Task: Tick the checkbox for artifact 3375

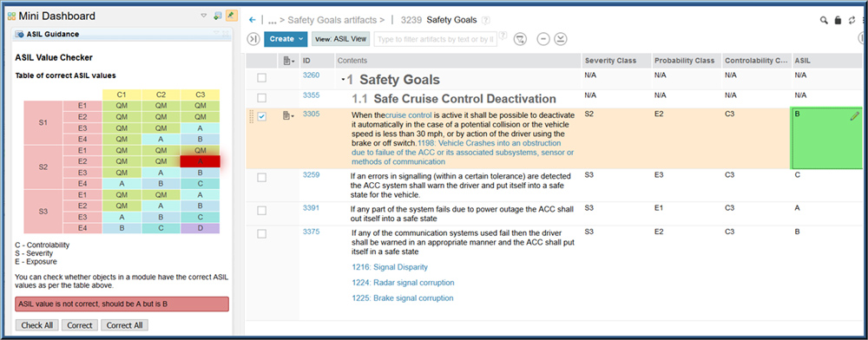Action: point(262,234)
